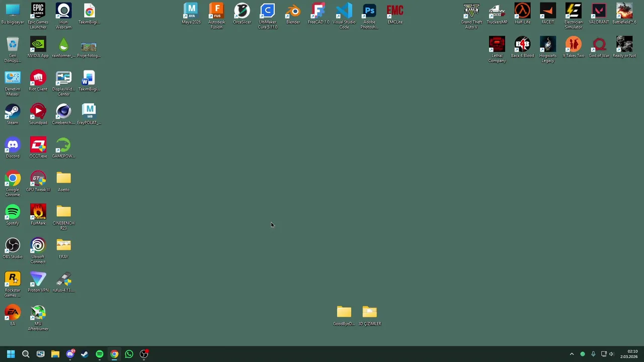Select the Bu bilgisayar desktop icon
The image size is (644, 362).
click(13, 14)
